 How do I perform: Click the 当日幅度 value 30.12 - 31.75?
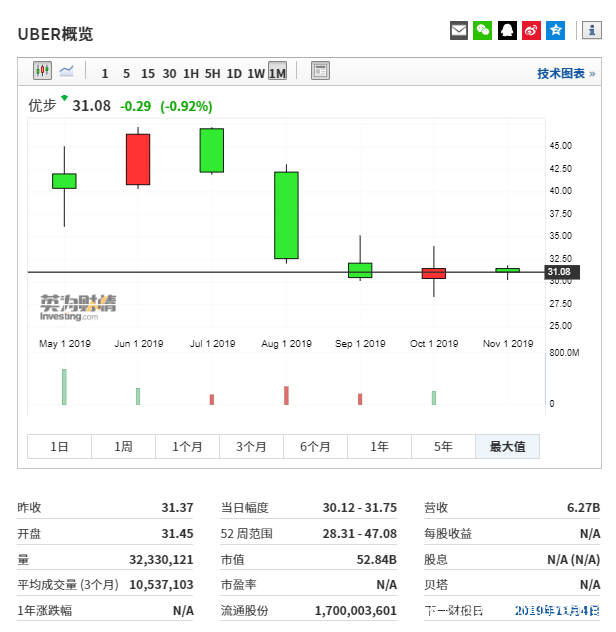pyautogui.click(x=360, y=507)
